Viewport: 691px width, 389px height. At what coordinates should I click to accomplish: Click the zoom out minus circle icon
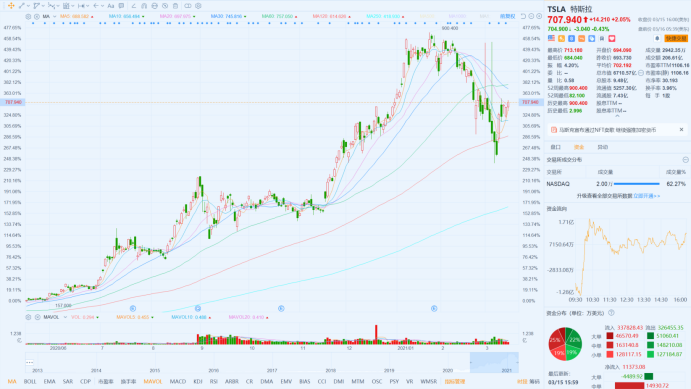(x=531, y=16)
